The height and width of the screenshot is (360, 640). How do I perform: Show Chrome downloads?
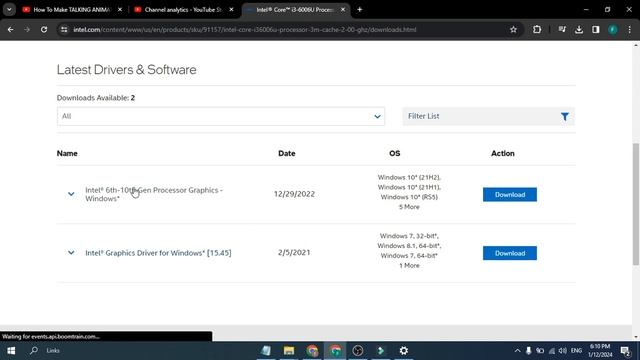579,29
